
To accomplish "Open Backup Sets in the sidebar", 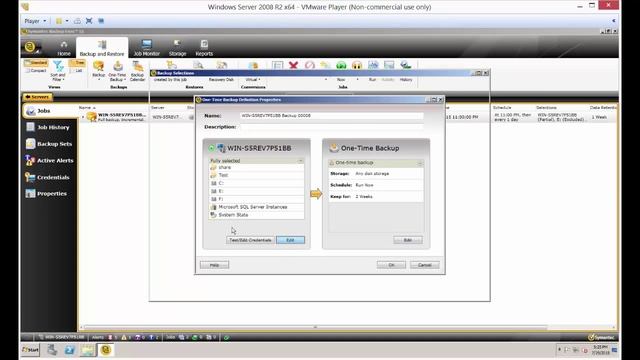I will [x=49, y=144].
